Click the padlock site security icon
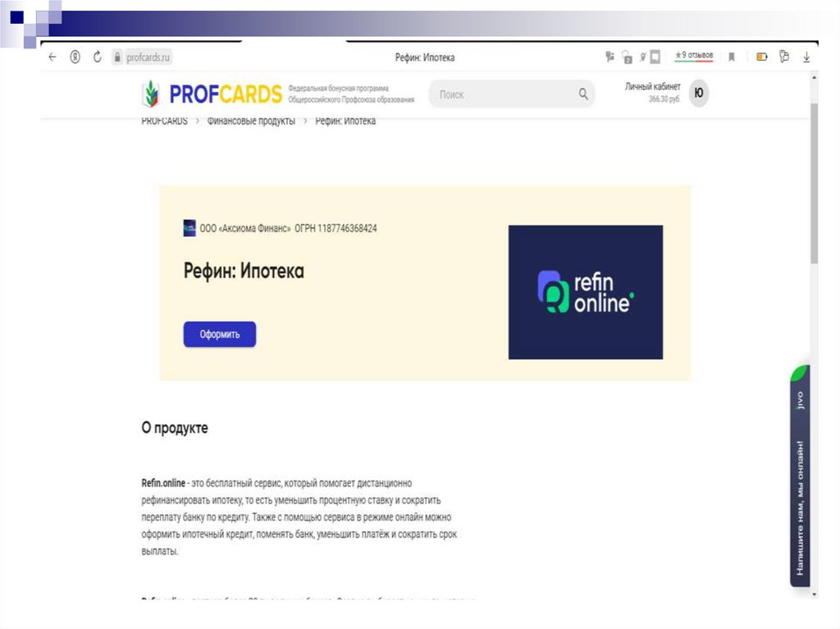Viewport: 840px width, 629px height. pyautogui.click(x=117, y=57)
